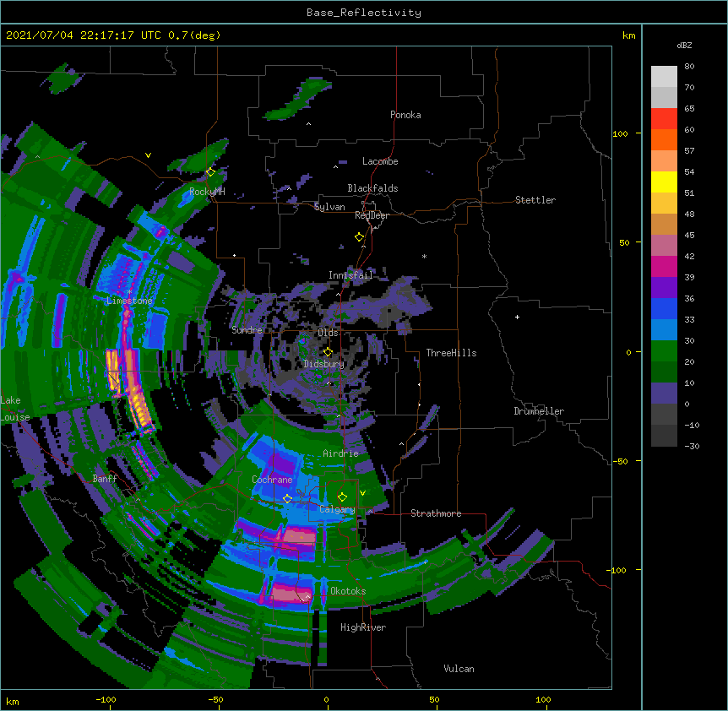Image resolution: width=728 pixels, height=711 pixels.
Task: Click the Olds town label
Action: tap(328, 333)
